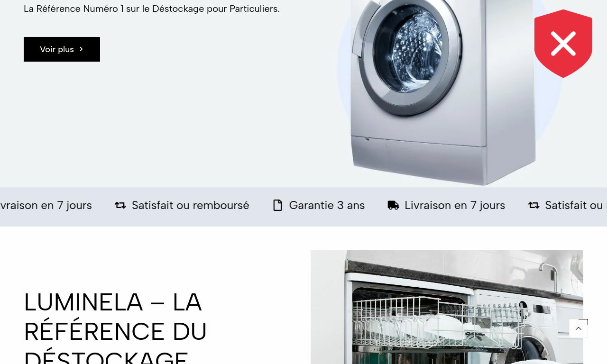This screenshot has width=607, height=364.
Task: Click the La Référence Numéro 1 tagline
Action: (x=152, y=9)
